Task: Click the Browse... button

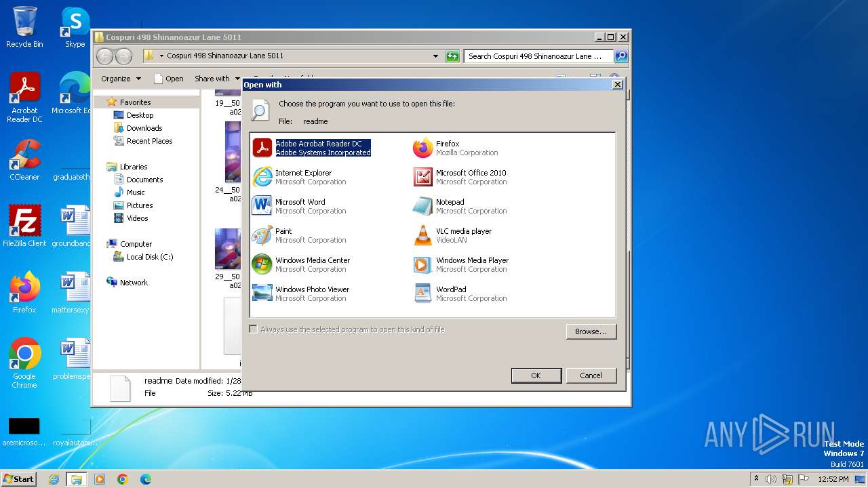Action: [x=591, y=331]
